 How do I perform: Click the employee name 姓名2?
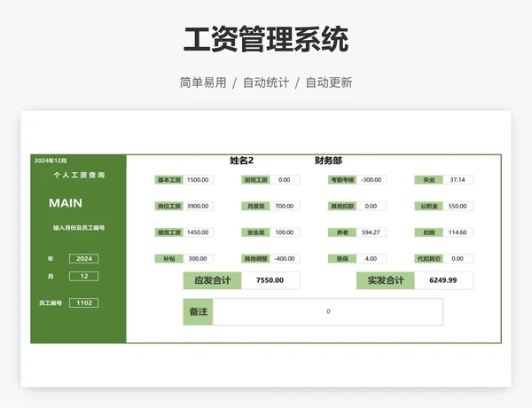[241, 161]
